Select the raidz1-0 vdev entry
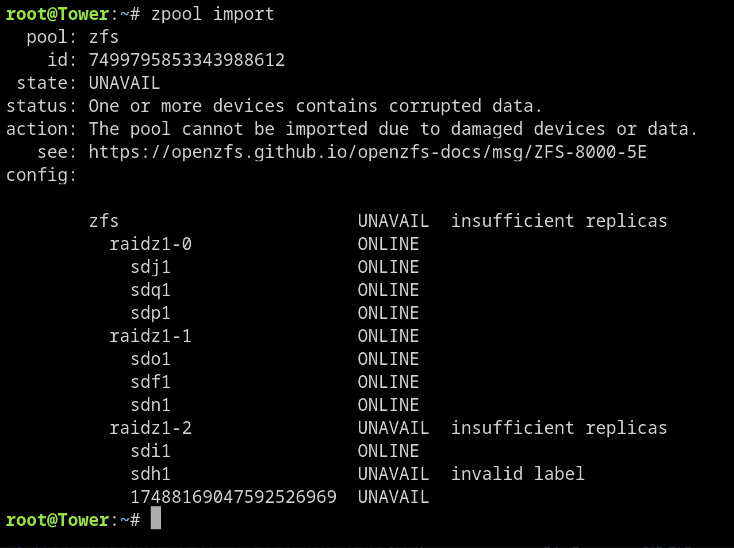The image size is (734, 548). pos(150,244)
